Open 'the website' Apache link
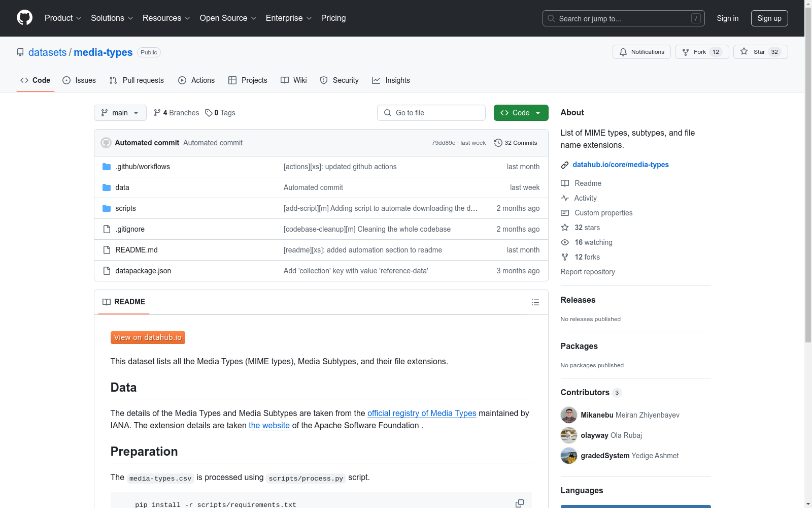This screenshot has height=508, width=812. [269, 425]
